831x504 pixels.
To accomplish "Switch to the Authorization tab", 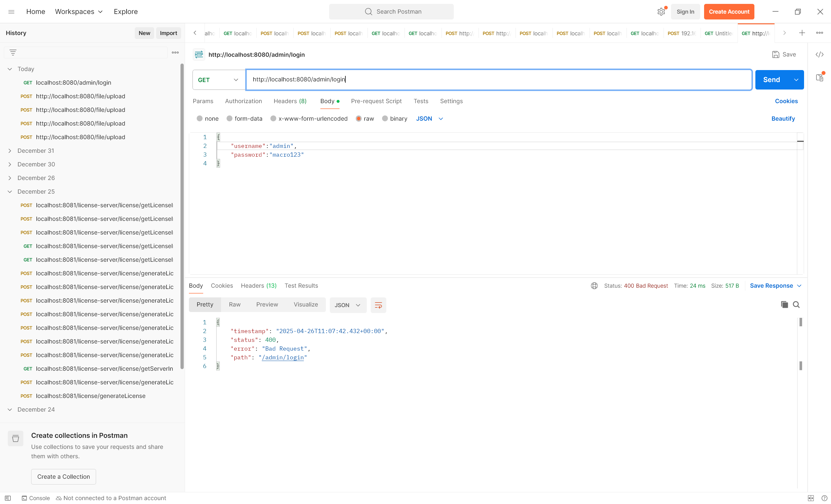I will click(243, 101).
